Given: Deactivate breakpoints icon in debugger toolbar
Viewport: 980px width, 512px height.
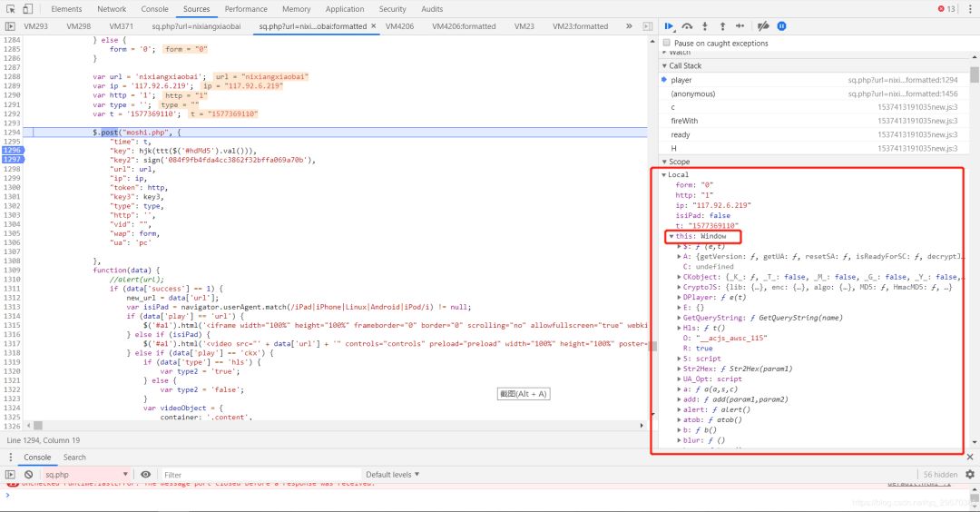Looking at the screenshot, I should (763, 26).
